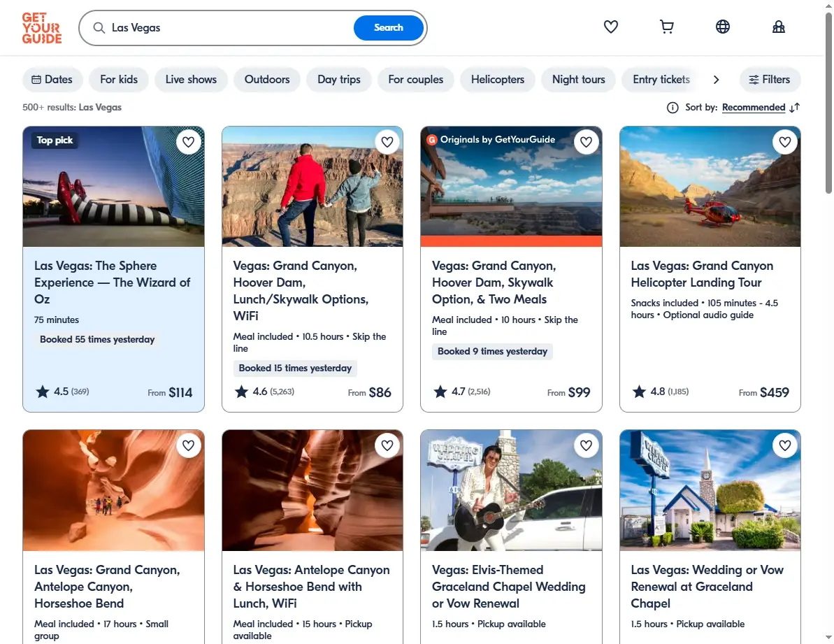Image resolution: width=834 pixels, height=644 pixels.
Task: Click the Antelope Canyon swirling rock photo
Action: [x=312, y=490]
